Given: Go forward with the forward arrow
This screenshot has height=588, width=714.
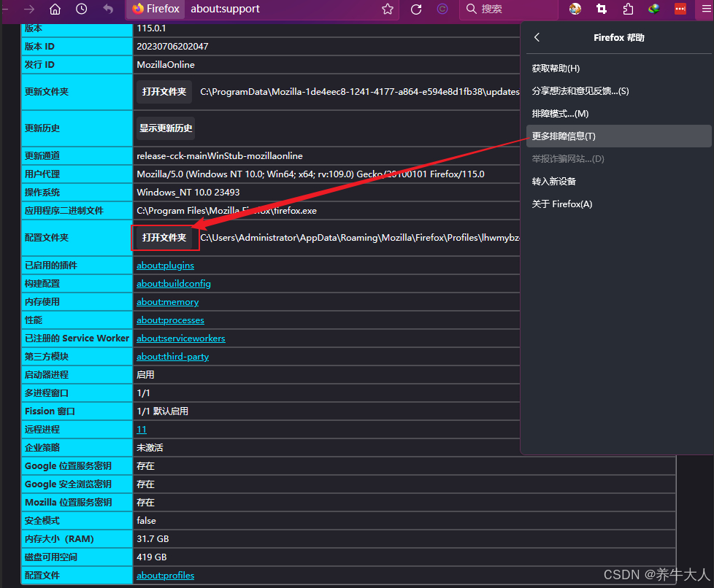Looking at the screenshot, I should pos(29,9).
